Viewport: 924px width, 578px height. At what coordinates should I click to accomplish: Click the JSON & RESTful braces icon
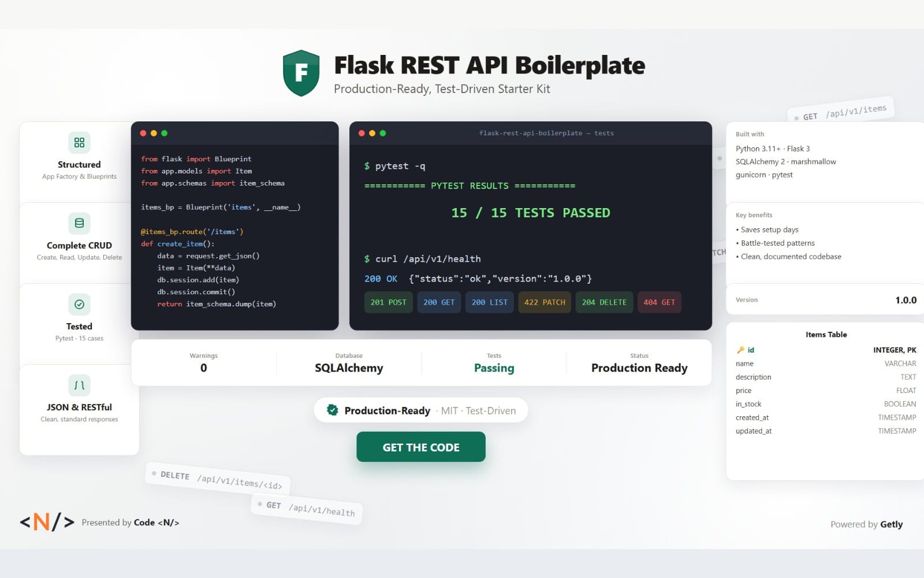click(79, 385)
